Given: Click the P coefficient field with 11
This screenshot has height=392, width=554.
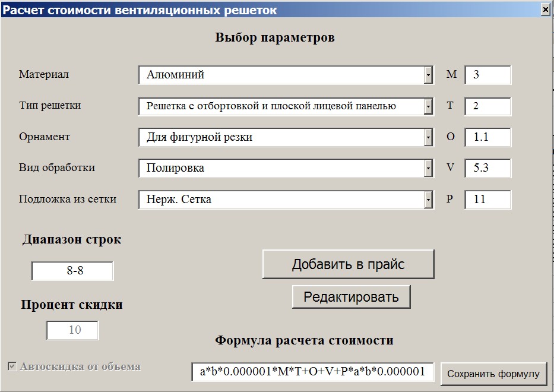Looking at the screenshot, I should tap(487, 200).
